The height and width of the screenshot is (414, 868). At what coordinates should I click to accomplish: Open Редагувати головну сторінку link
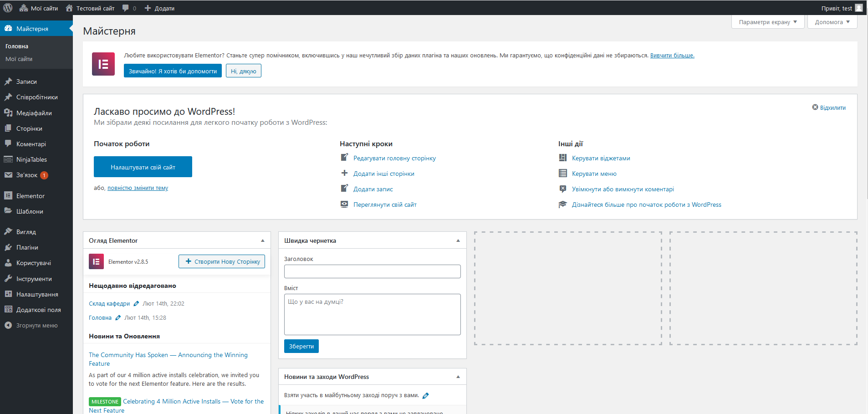pos(394,158)
